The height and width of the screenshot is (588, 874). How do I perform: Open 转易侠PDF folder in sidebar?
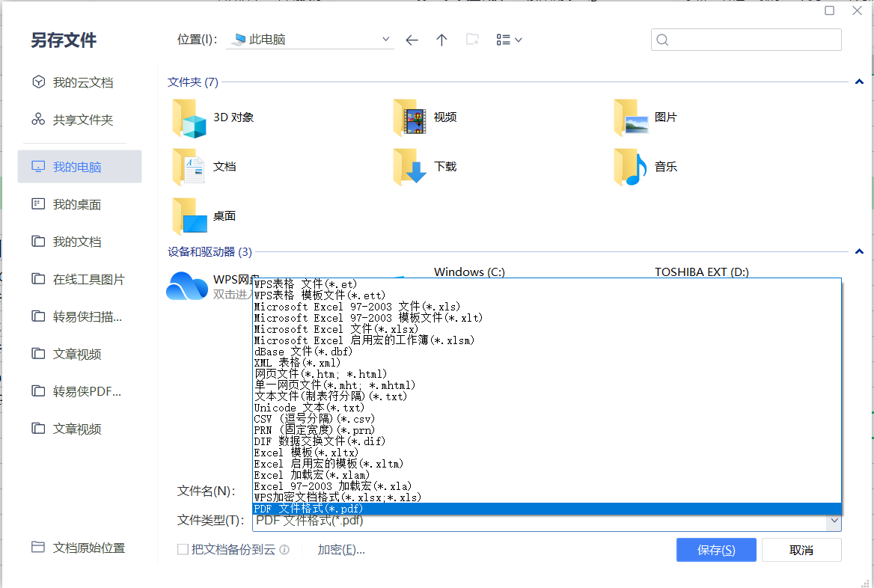[80, 391]
